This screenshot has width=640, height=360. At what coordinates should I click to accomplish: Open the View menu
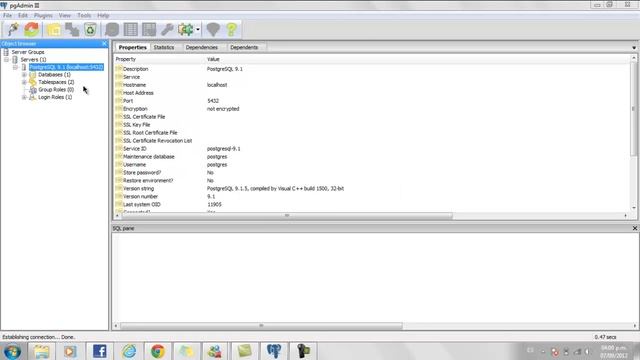[x=64, y=15]
